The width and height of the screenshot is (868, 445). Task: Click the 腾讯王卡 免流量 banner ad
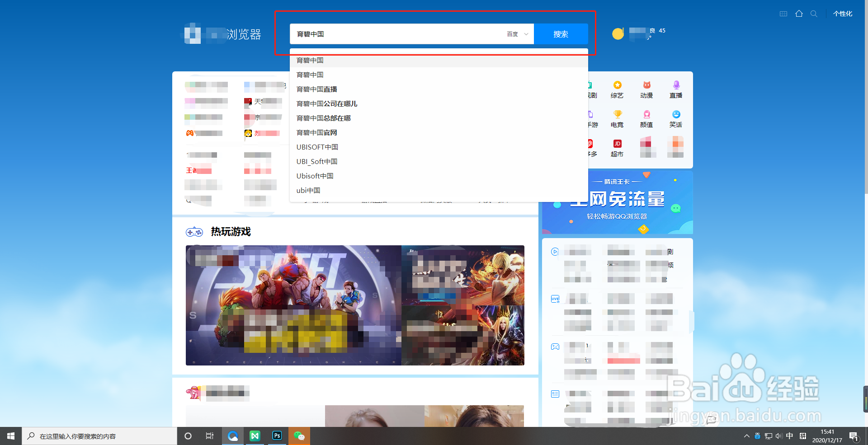(x=618, y=202)
